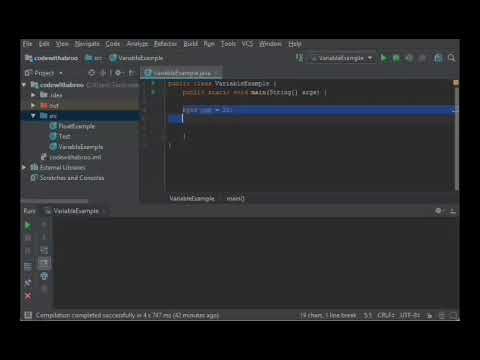The width and height of the screenshot is (480, 360).
Task: Select Scratches and Consoles item
Action: point(67,178)
